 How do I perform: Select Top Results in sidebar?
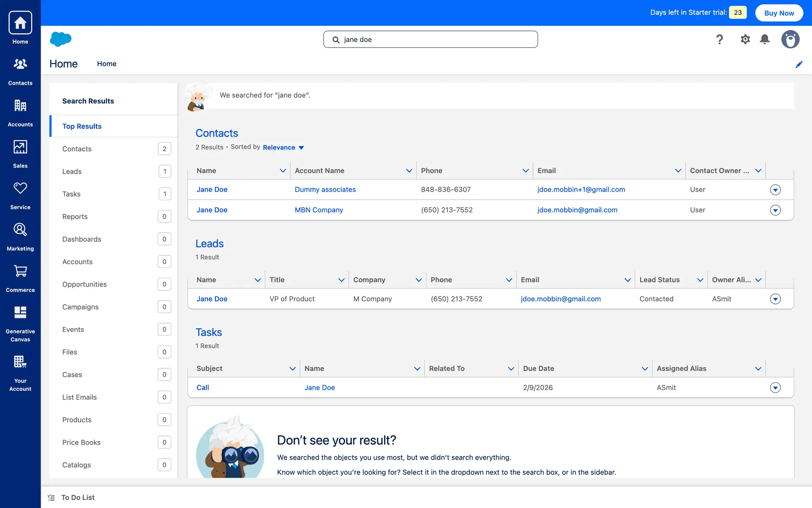pos(82,126)
